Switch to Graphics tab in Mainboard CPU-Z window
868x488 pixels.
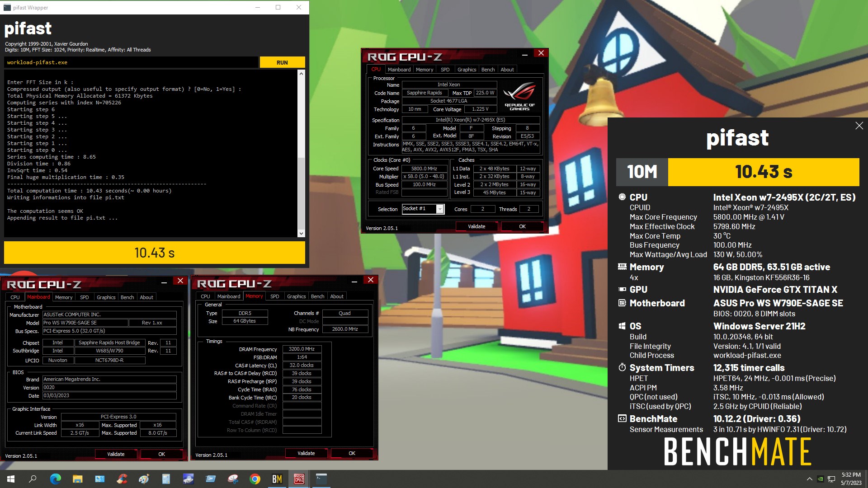coord(106,297)
